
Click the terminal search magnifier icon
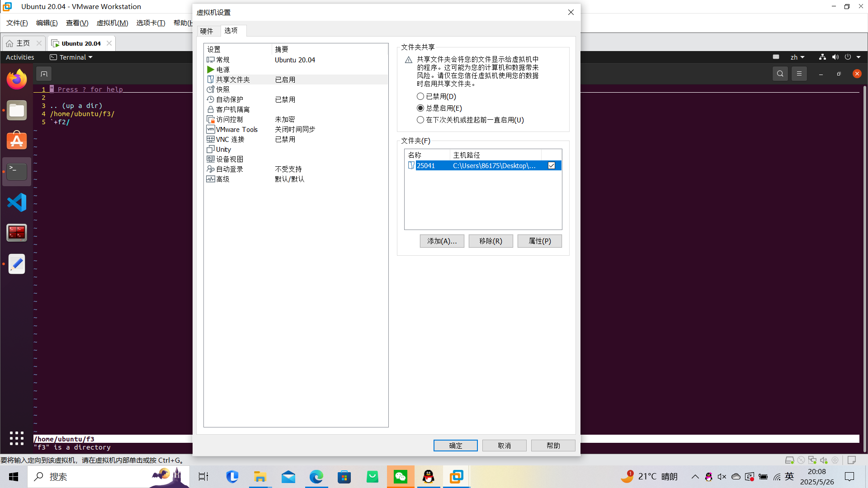tap(780, 74)
